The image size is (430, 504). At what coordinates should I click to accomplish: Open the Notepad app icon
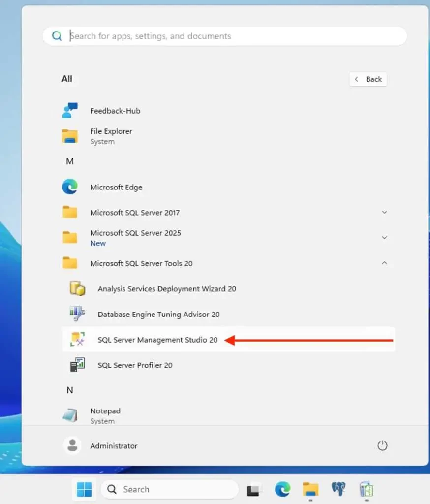click(70, 415)
